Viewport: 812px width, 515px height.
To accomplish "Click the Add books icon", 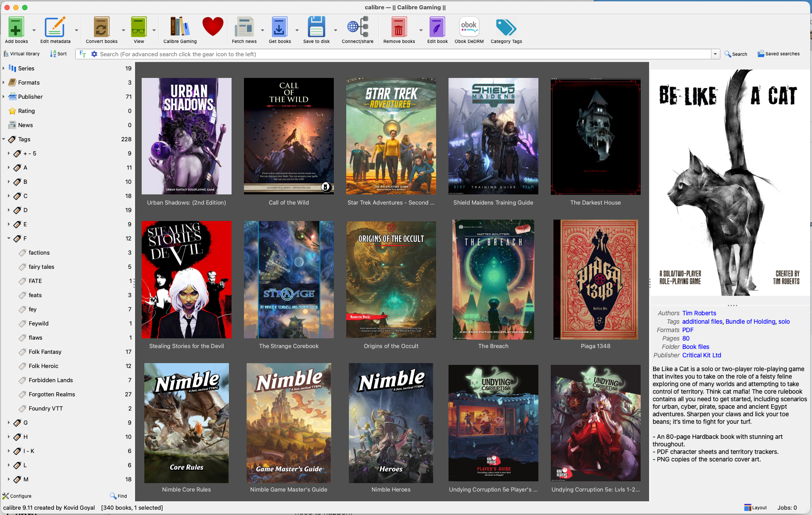I will [x=16, y=27].
